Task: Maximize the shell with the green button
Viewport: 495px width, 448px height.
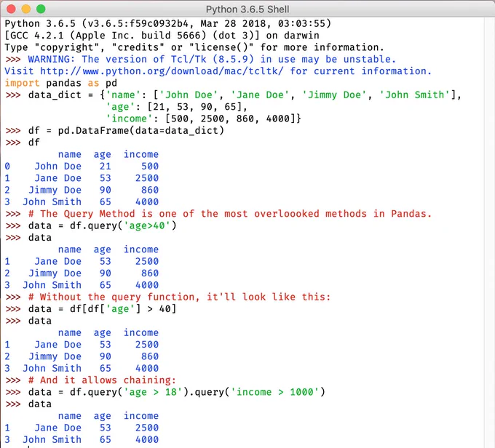Action: [41, 9]
